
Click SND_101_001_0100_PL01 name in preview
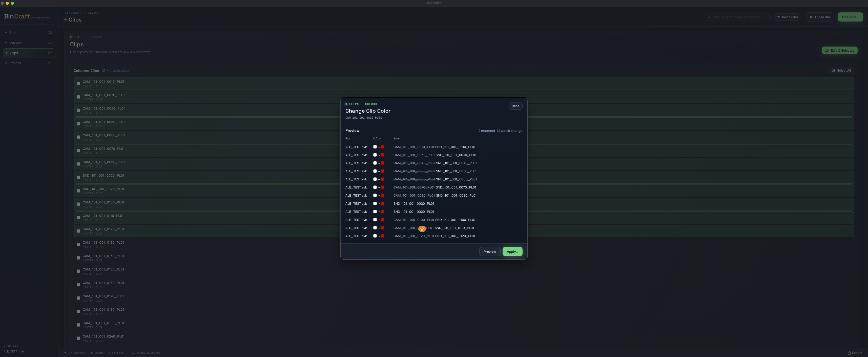pos(455,220)
